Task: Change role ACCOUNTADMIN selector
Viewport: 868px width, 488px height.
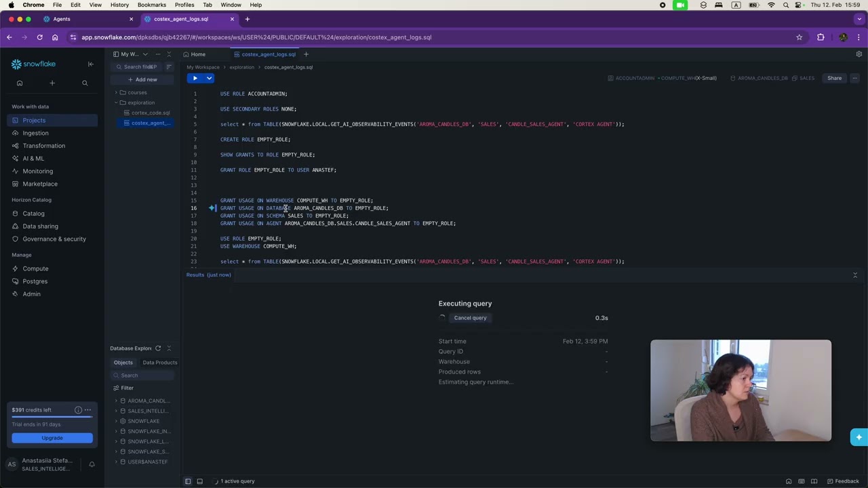Action: tap(631, 79)
